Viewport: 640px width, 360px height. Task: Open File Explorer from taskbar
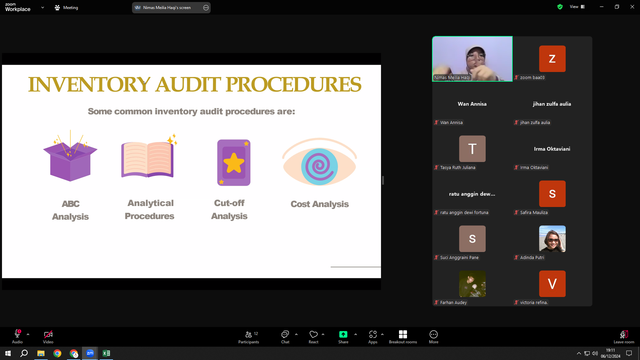click(x=41, y=353)
